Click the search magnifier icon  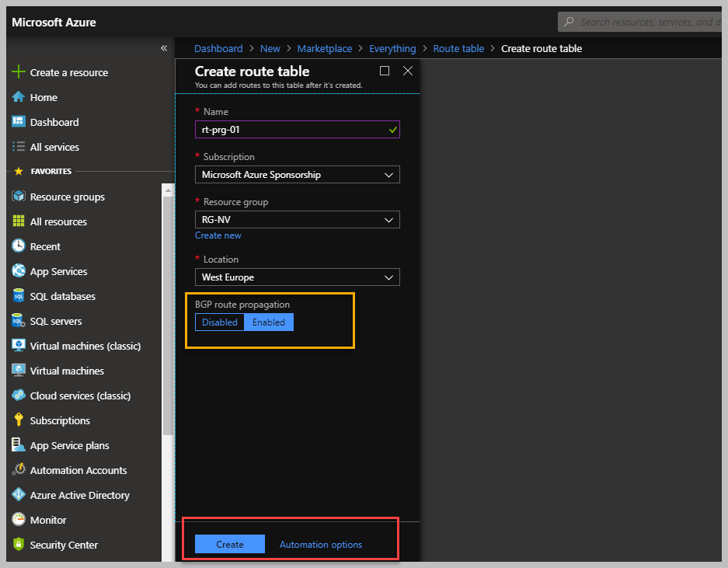pos(569,22)
